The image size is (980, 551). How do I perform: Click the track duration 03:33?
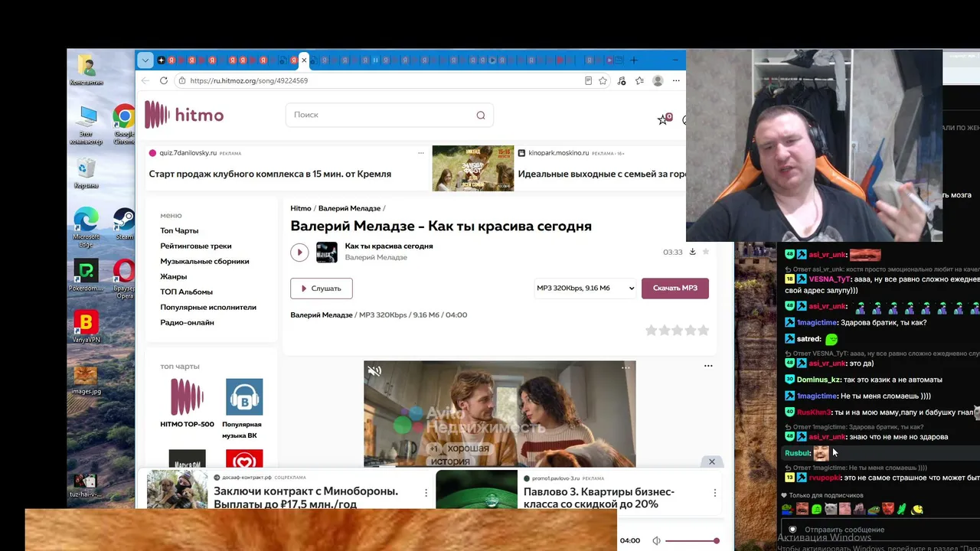coord(672,252)
